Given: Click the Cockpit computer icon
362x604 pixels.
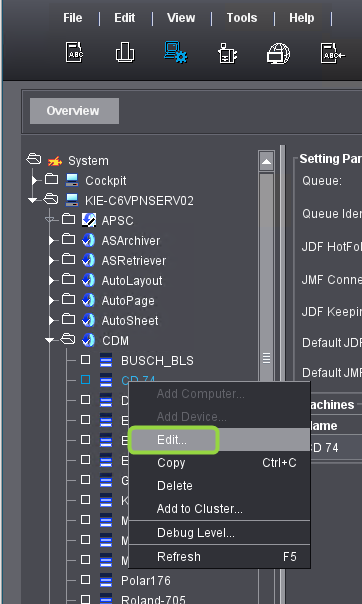Looking at the screenshot, I should tap(72, 180).
